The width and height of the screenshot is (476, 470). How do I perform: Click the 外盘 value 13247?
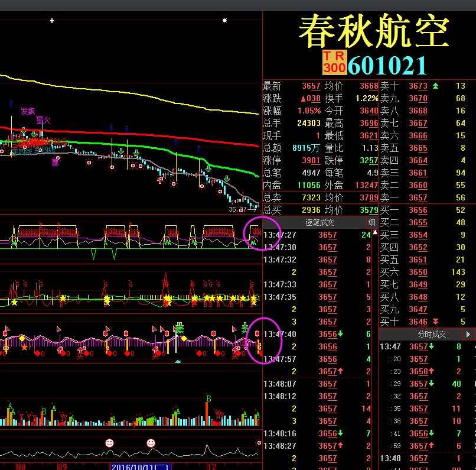pos(367,185)
